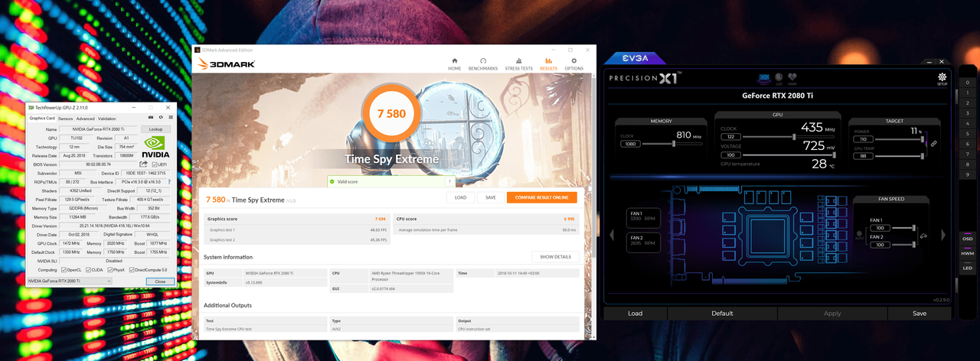Click the fan sync link icon

(923, 236)
